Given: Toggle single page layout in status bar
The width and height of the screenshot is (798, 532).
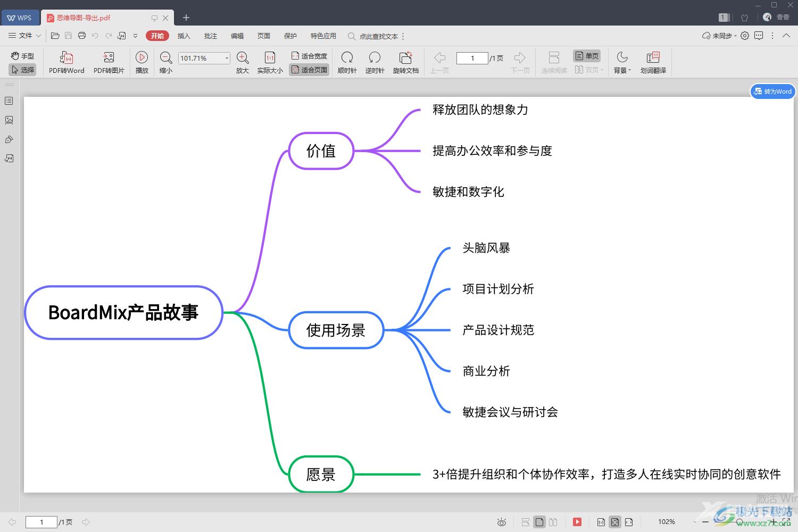Looking at the screenshot, I should (x=539, y=522).
